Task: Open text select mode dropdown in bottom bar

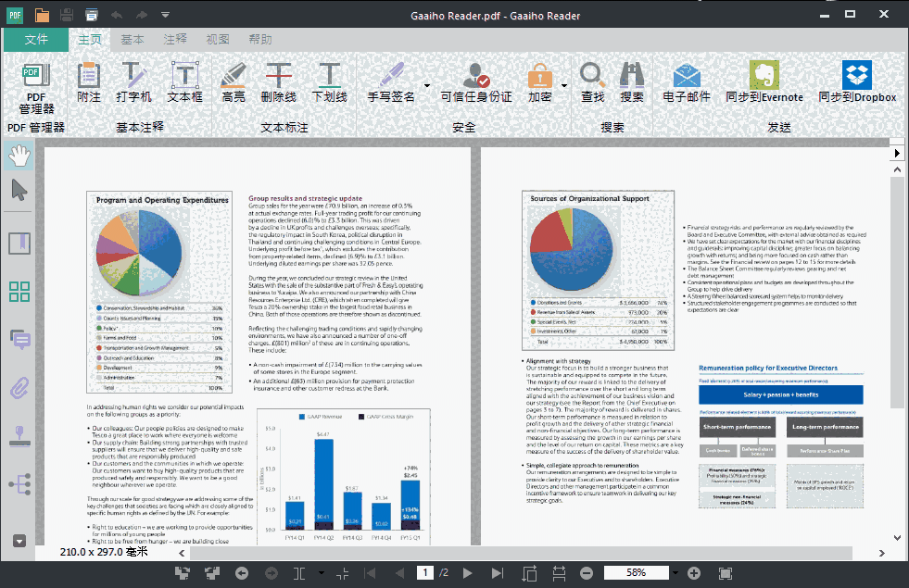Action: (x=322, y=573)
